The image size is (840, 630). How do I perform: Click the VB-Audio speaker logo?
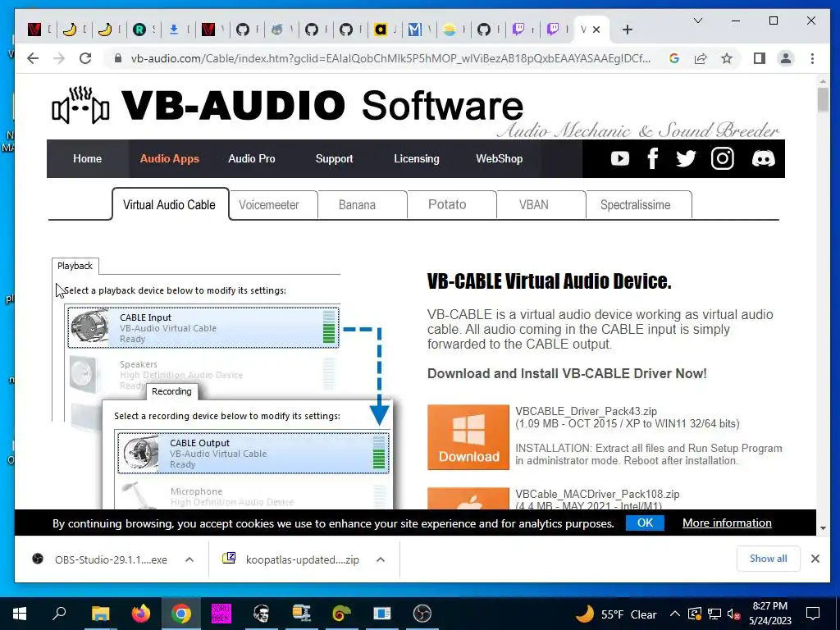pos(80,105)
